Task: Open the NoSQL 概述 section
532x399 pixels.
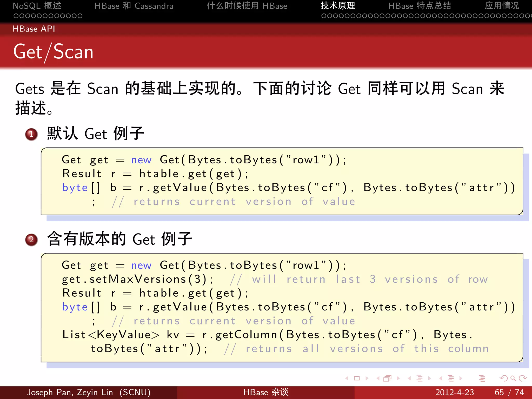Action: [37, 6]
